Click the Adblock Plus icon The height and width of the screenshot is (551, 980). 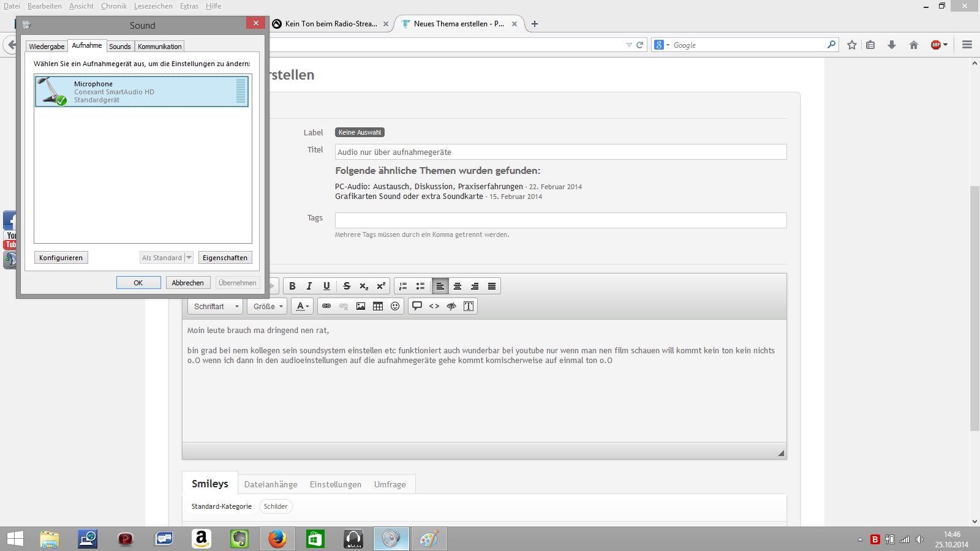[936, 45]
